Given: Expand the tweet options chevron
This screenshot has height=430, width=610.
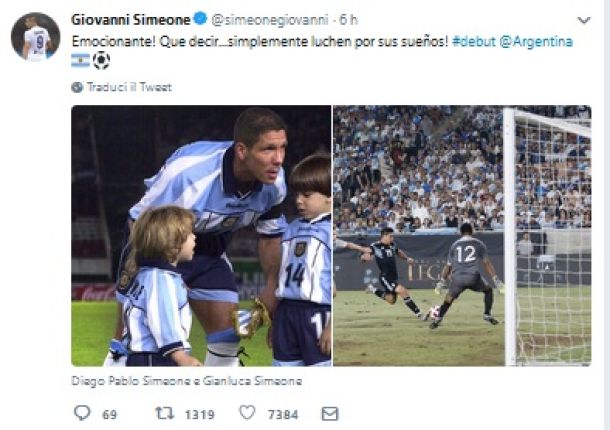Looking at the screenshot, I should [x=584, y=20].
